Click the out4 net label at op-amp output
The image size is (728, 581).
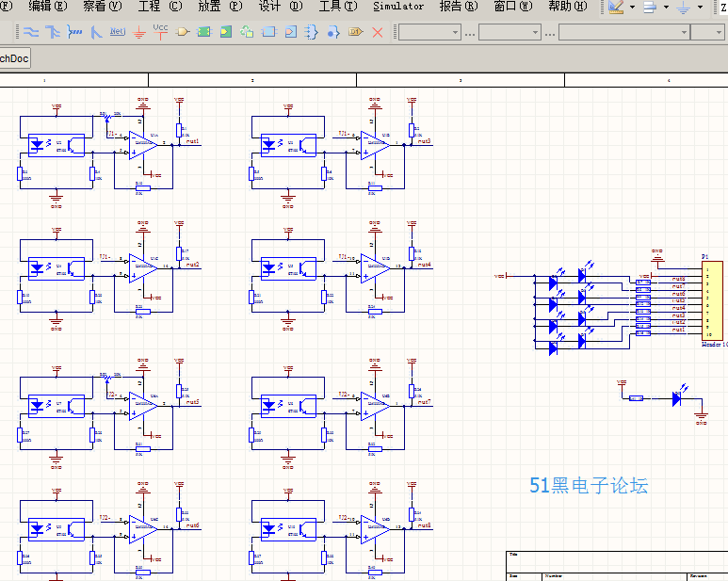pyautogui.click(x=425, y=265)
